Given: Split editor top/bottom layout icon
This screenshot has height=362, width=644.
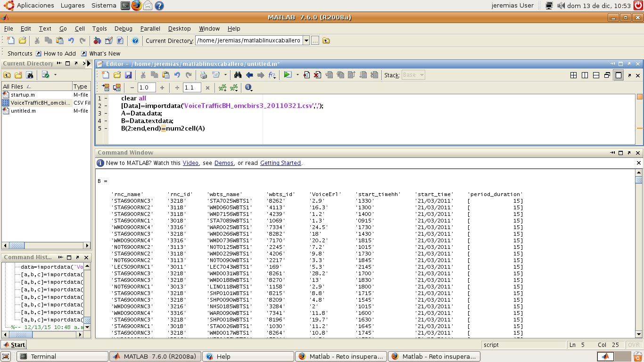Looking at the screenshot, I should click(x=596, y=75).
